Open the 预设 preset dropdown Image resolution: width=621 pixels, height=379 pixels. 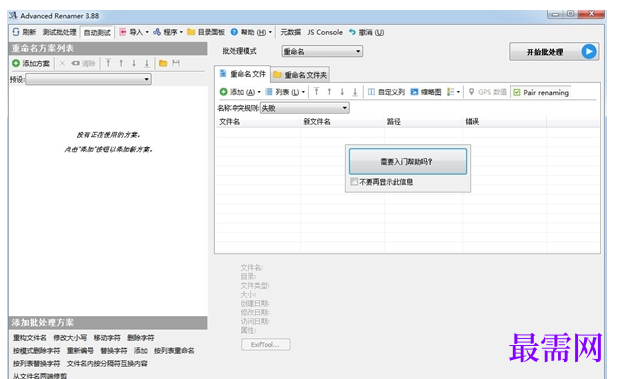[88, 79]
